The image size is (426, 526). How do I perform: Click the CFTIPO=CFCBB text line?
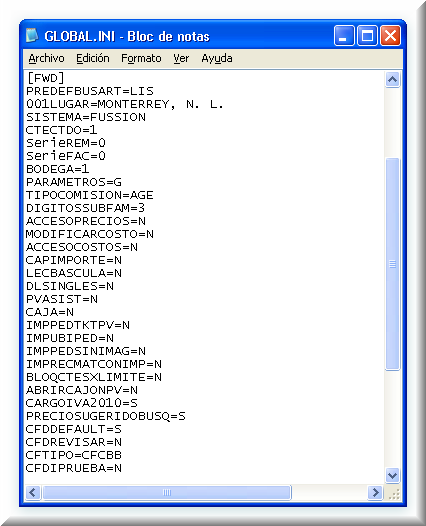pos(74,455)
